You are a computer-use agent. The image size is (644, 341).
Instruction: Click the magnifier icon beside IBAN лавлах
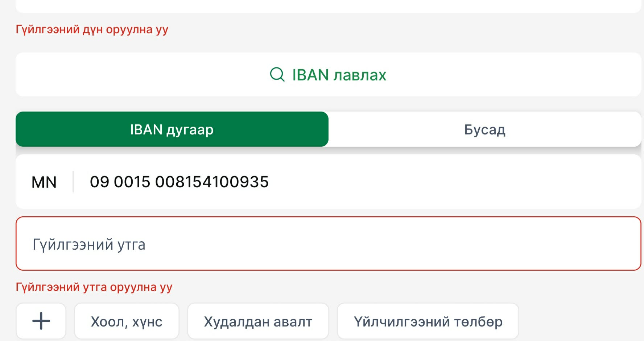277,75
